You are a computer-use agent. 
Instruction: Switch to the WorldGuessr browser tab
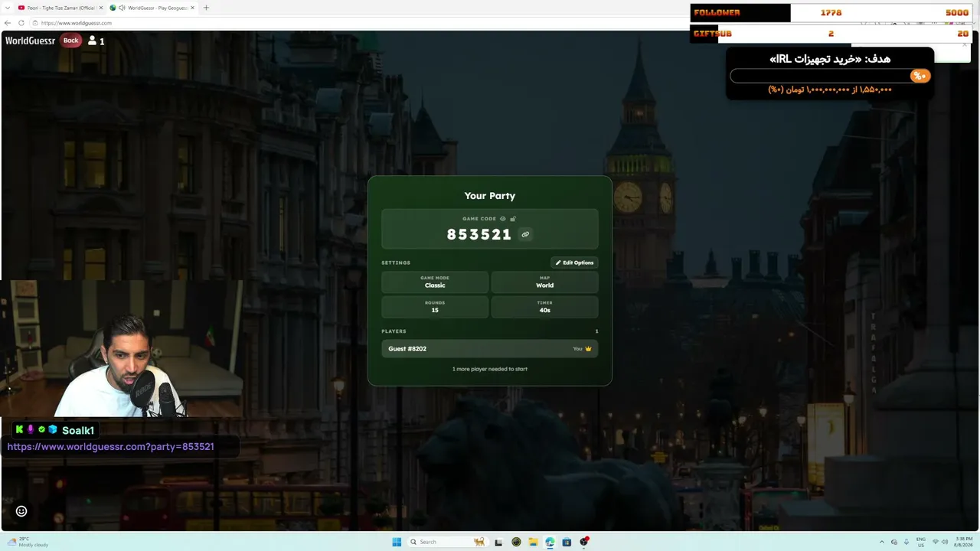tap(152, 8)
